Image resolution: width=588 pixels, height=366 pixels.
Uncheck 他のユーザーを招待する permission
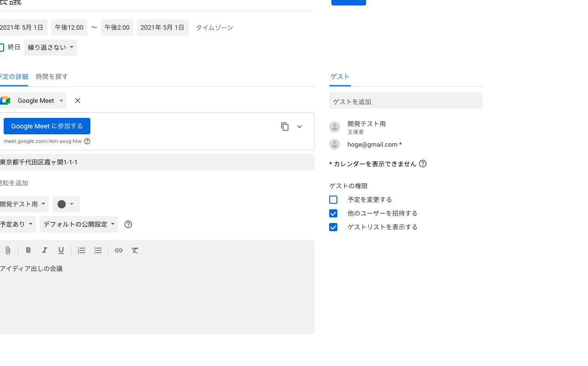pyautogui.click(x=333, y=213)
